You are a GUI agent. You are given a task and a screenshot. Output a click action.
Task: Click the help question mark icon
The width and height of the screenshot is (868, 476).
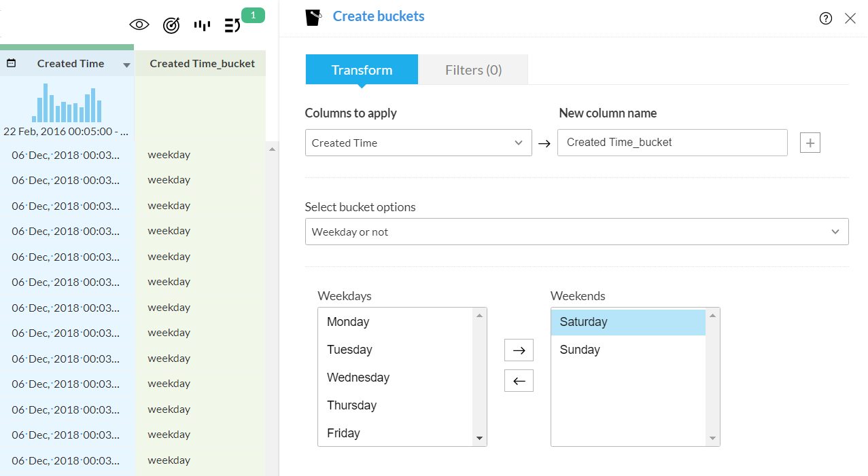point(826,18)
